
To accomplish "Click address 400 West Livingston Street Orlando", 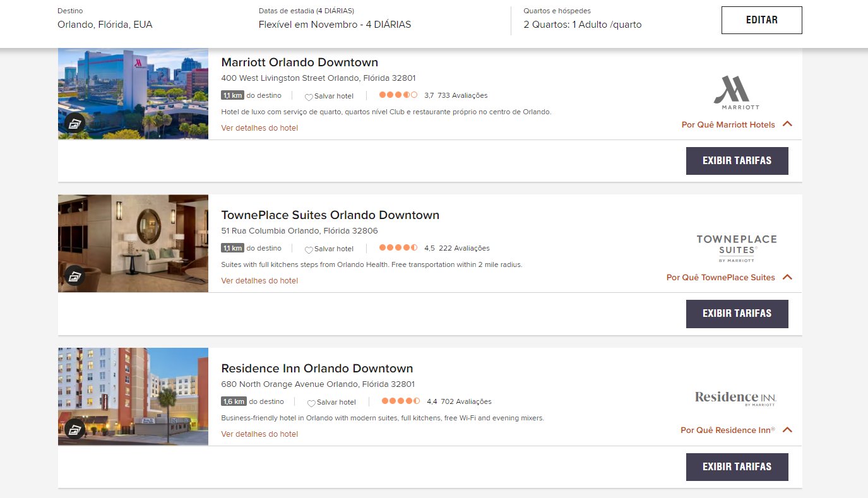I will 318,78.
